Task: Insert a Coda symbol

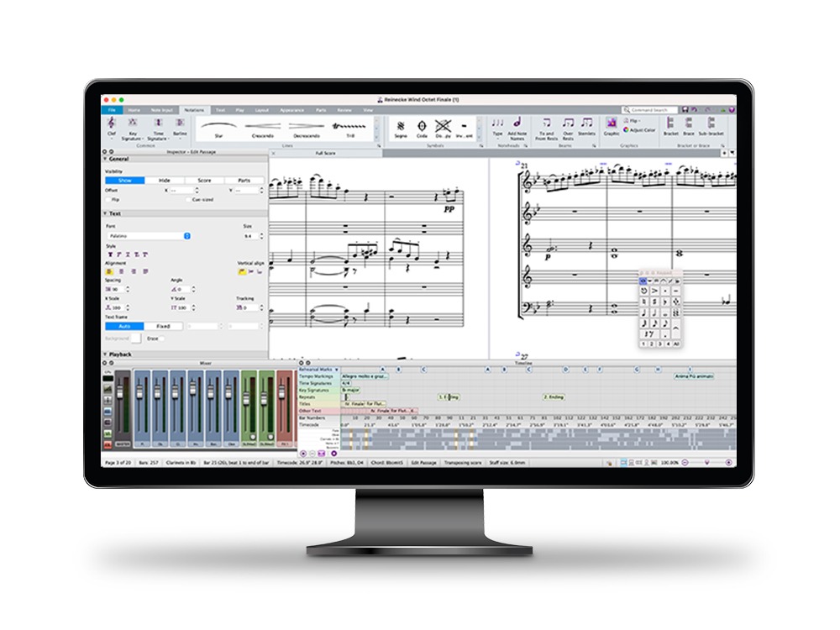Action: pyautogui.click(x=420, y=126)
